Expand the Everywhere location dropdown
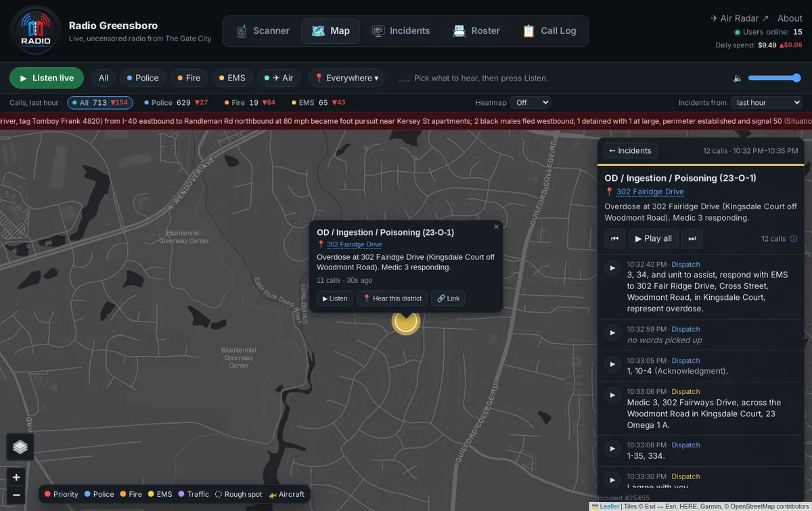 346,78
